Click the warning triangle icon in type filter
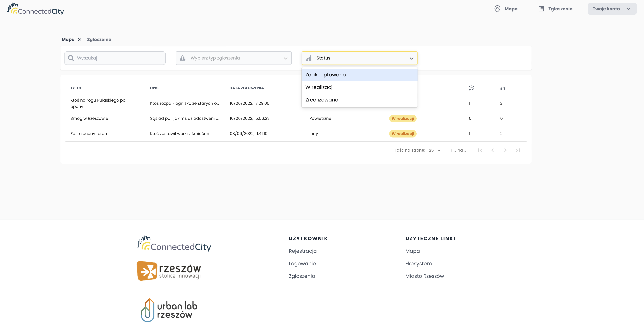 182,58
